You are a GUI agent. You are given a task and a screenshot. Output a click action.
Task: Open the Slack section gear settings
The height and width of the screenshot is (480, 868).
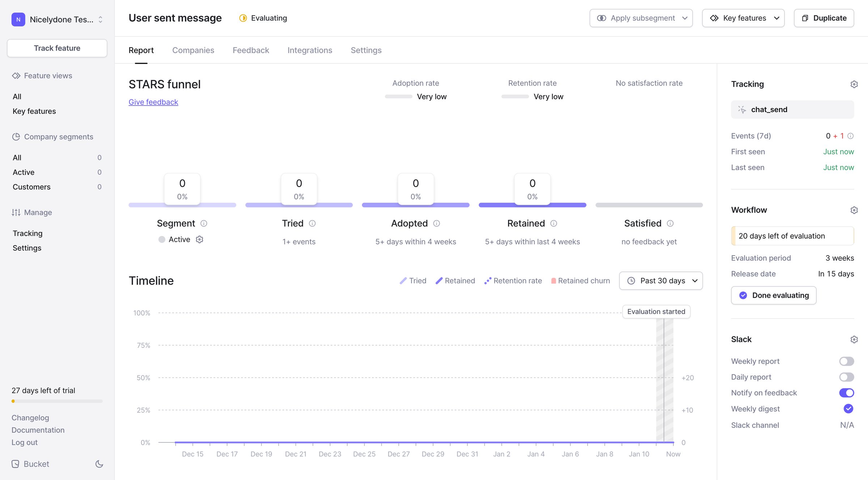[854, 339]
